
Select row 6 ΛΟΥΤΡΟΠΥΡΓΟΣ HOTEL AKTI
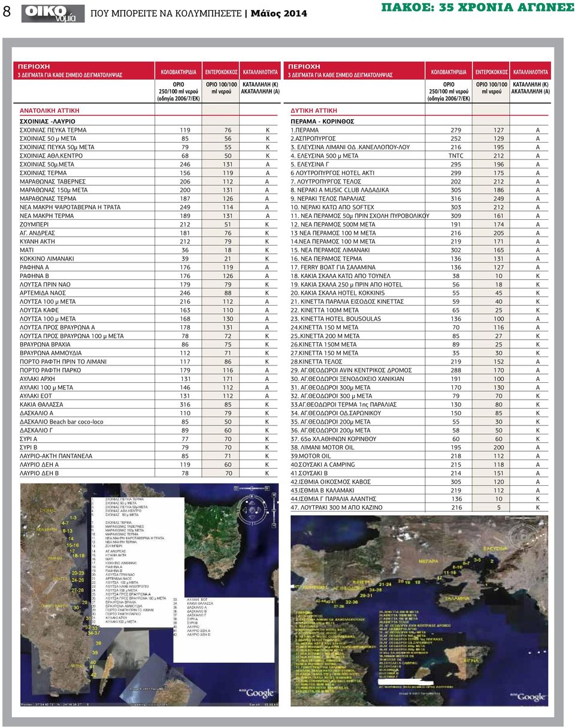(x=418, y=173)
